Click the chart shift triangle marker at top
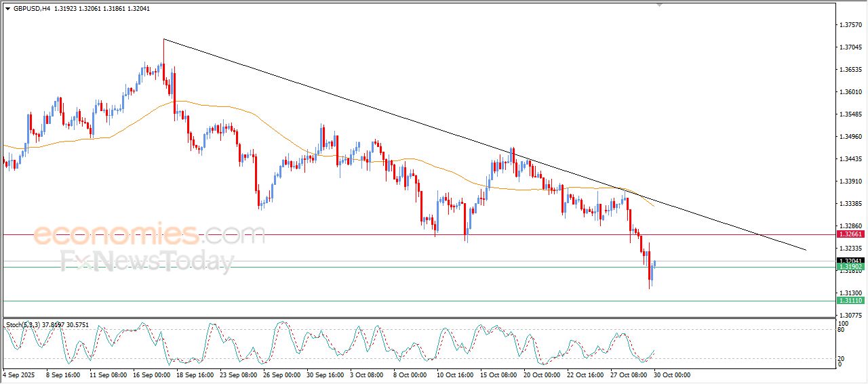The height and width of the screenshot is (384, 868). coord(658,5)
